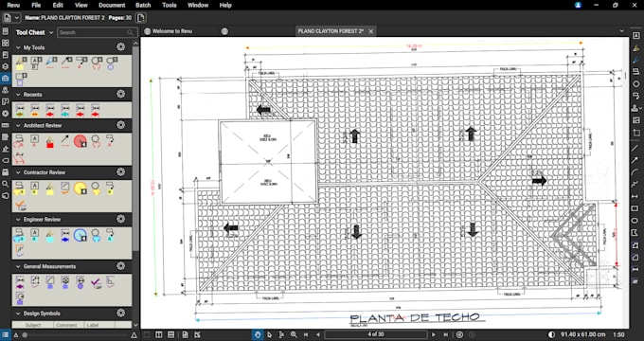Activate the Select Text tool
The width and height of the screenshot is (644, 341).
[281, 334]
